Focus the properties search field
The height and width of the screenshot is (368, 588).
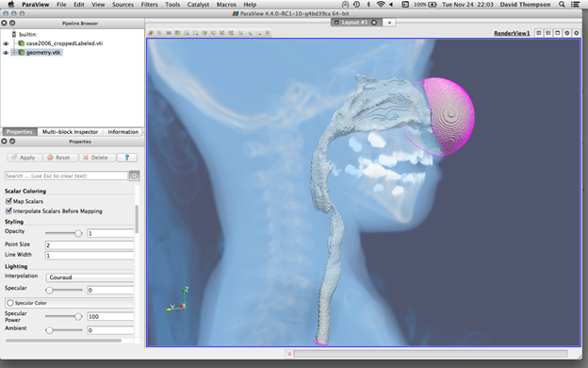click(x=66, y=176)
